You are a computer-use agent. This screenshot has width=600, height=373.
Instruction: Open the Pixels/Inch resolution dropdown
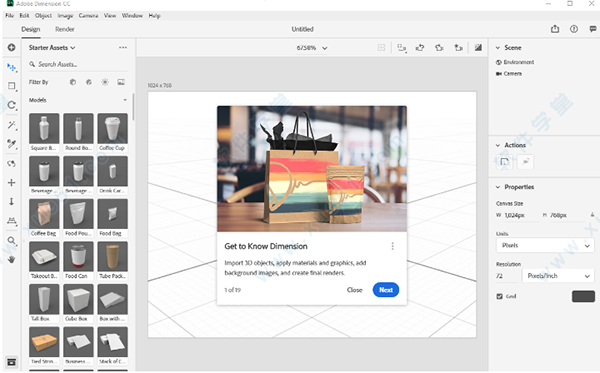tap(558, 276)
